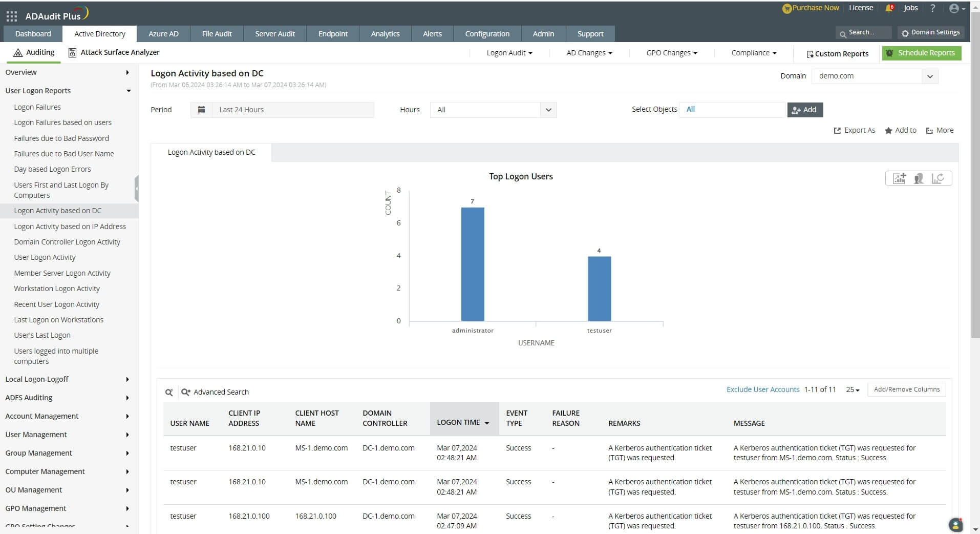
Task: Click the user silhouette chart icon
Action: pos(919,178)
